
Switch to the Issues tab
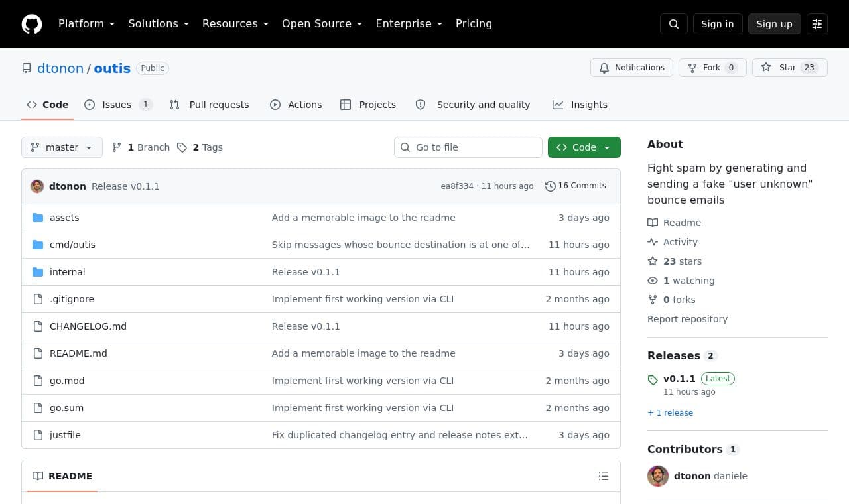pyautogui.click(x=118, y=105)
